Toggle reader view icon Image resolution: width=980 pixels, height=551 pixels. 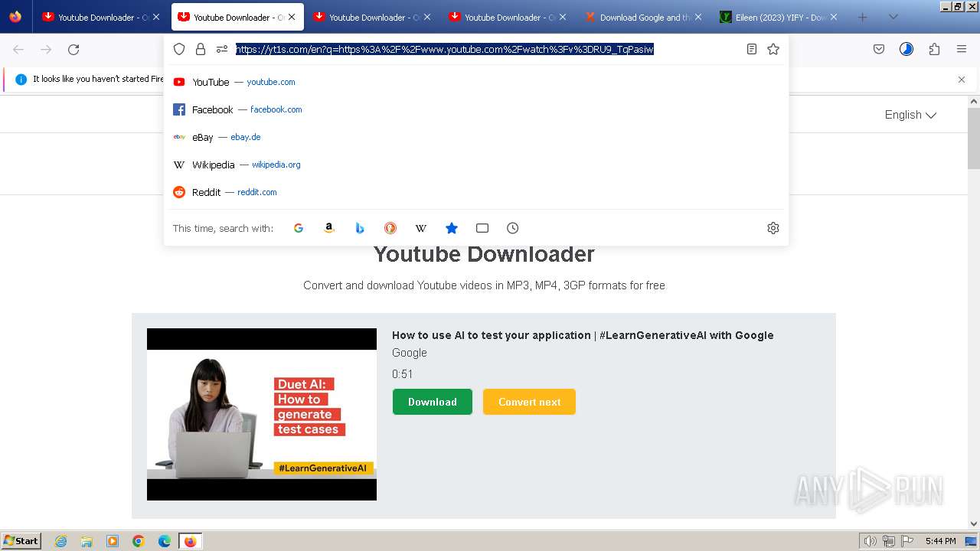[752, 49]
